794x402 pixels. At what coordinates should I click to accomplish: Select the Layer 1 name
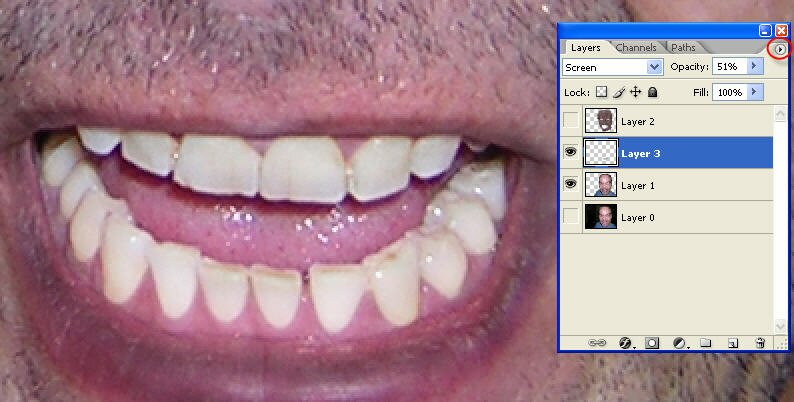tap(638, 186)
